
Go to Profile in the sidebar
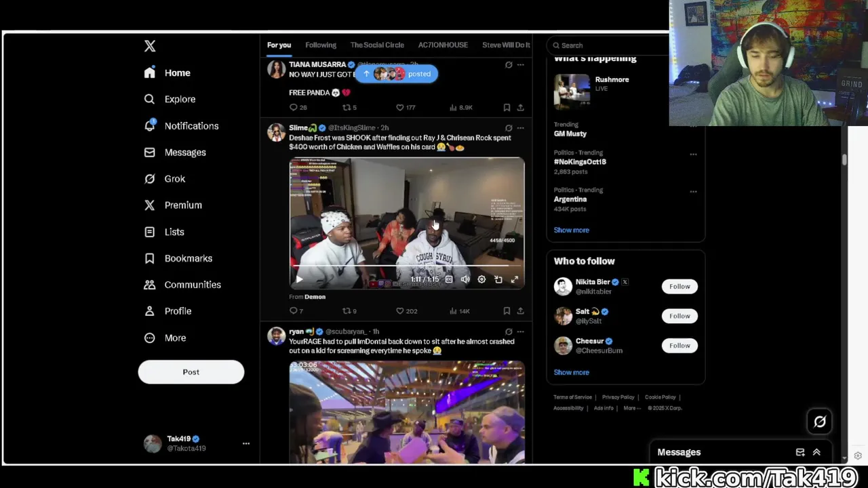click(167, 311)
